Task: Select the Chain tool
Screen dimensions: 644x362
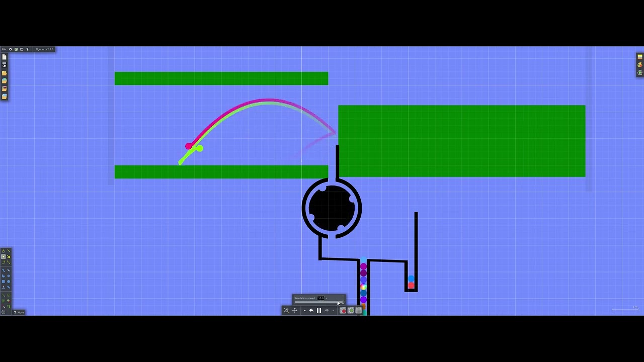Action: 9,287
